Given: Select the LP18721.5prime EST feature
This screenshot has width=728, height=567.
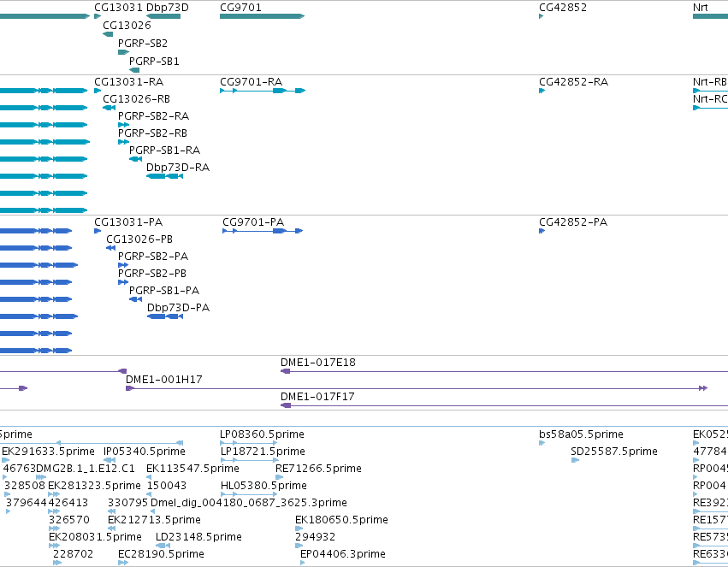Looking at the screenshot, I should (249, 460).
